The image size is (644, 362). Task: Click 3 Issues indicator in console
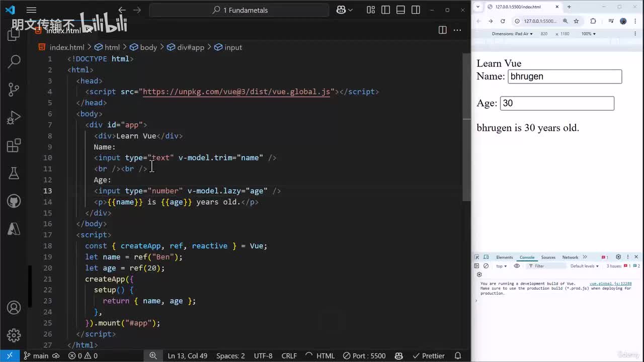pyautogui.click(x=623, y=266)
